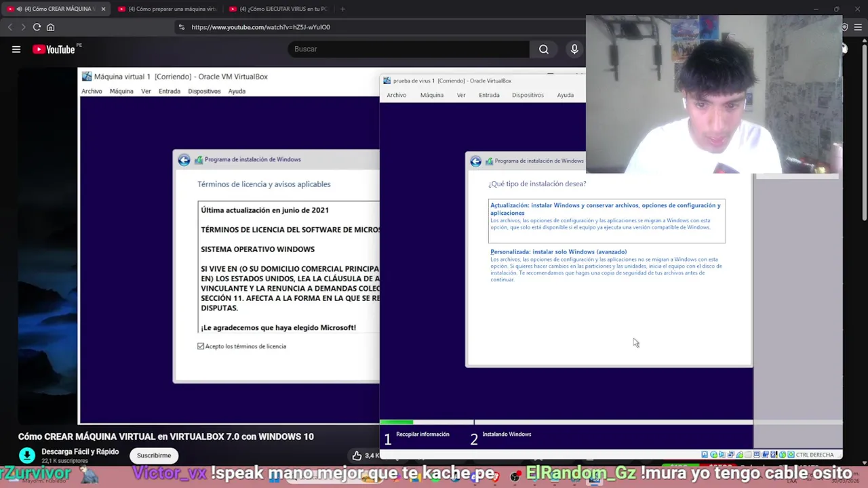Open Ayuda menu in 'Máquina virtual 1' window
The height and width of the screenshot is (488, 868).
[x=237, y=91]
